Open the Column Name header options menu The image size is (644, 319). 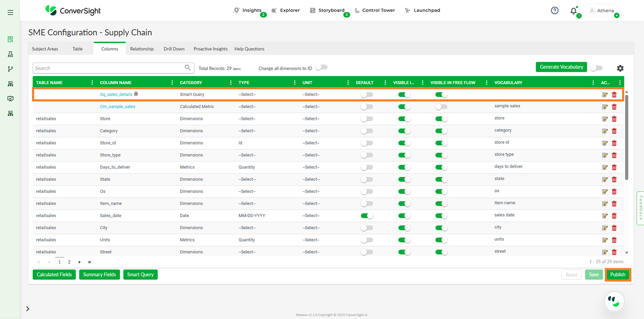point(172,83)
